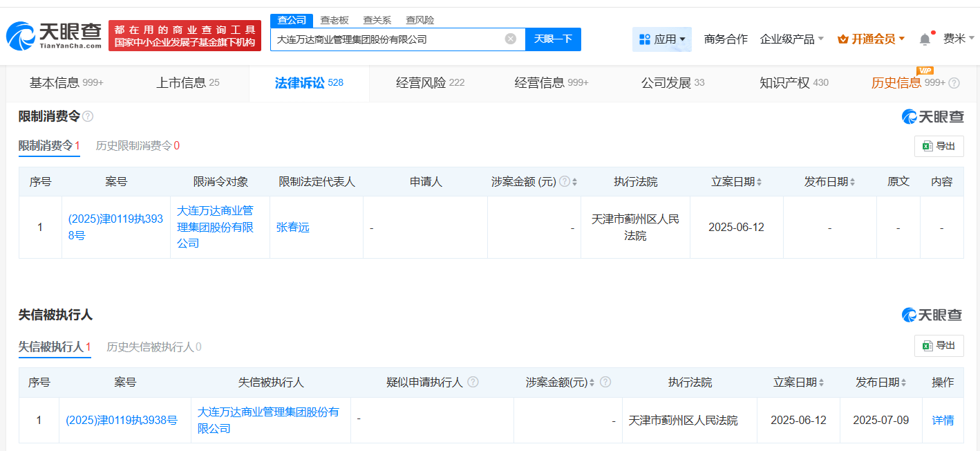Select the 历史限制消费令 sub-tab

(x=138, y=146)
